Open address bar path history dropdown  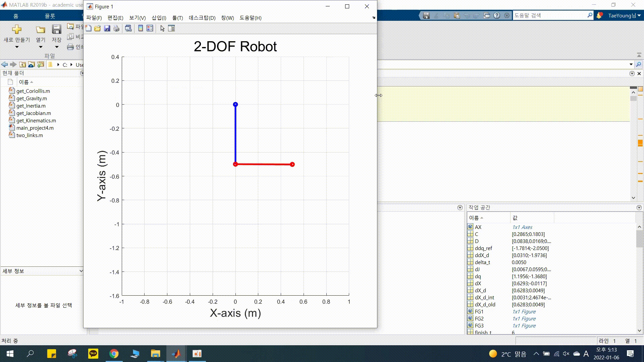[631, 64]
